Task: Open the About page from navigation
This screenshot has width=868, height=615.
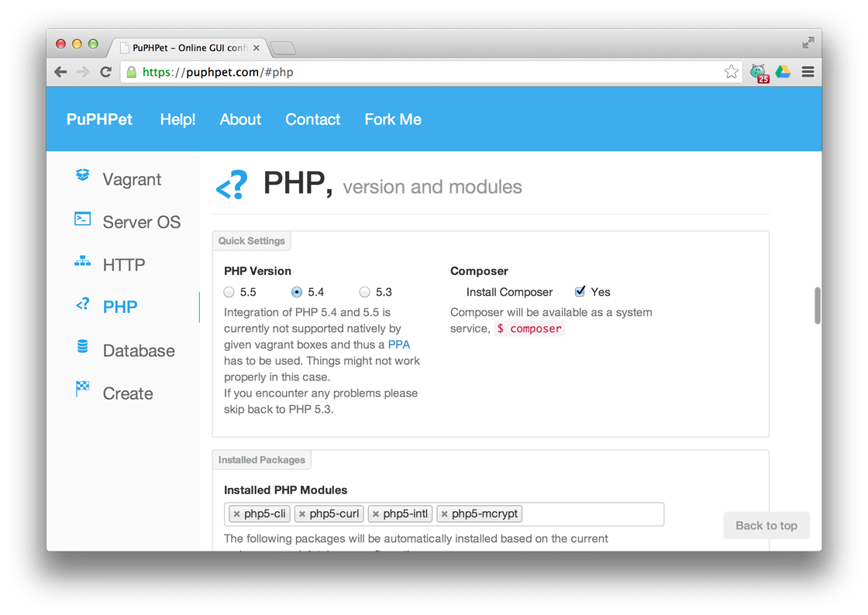Action: [x=240, y=119]
